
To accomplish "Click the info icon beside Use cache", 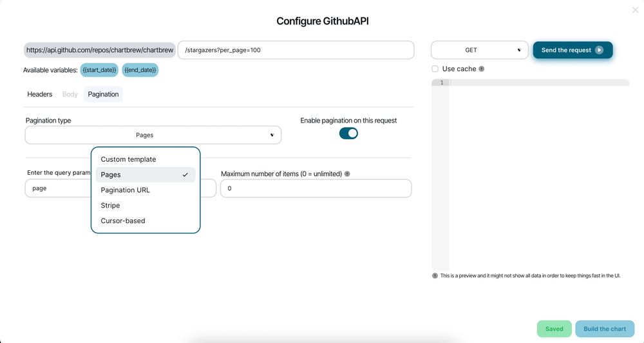I will tap(482, 69).
